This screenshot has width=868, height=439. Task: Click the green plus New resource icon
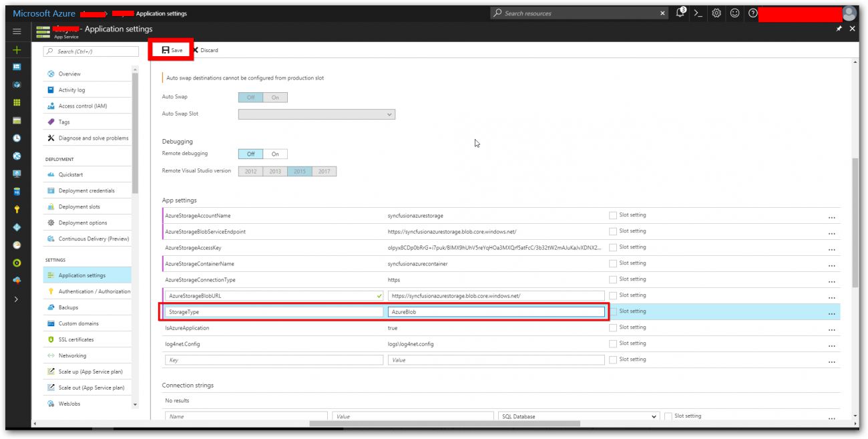pyautogui.click(x=17, y=50)
